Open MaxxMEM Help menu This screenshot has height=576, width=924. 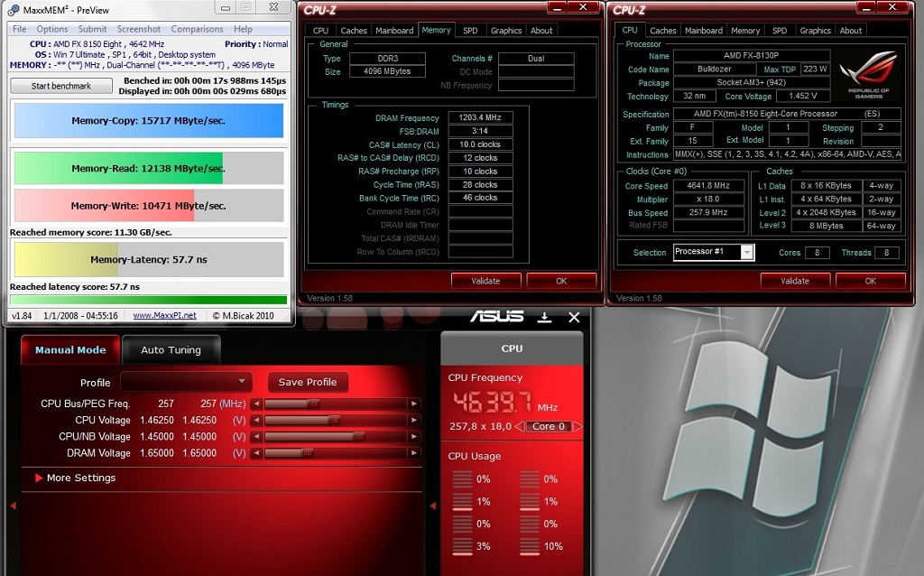243,29
